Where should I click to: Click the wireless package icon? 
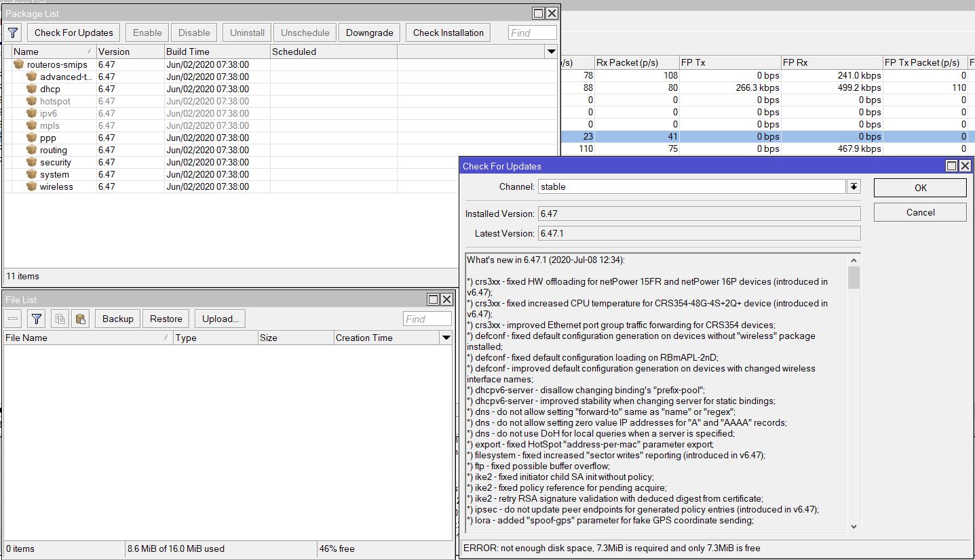coord(31,186)
